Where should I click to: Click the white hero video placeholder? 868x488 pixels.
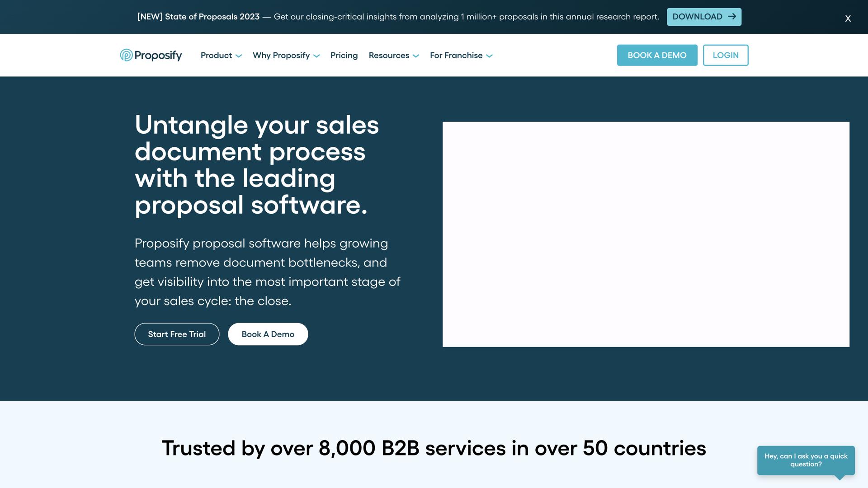point(646,234)
